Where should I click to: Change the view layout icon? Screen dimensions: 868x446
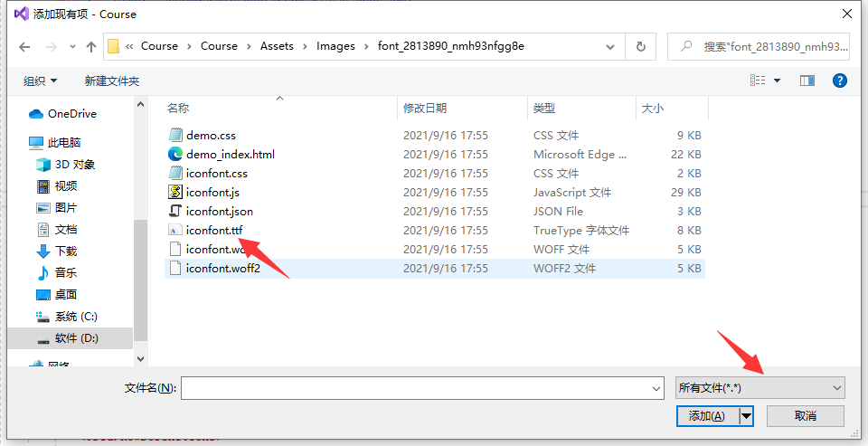(x=758, y=81)
